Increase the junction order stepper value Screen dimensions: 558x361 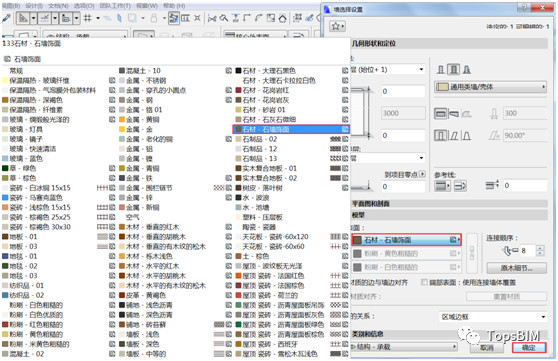coord(540,248)
